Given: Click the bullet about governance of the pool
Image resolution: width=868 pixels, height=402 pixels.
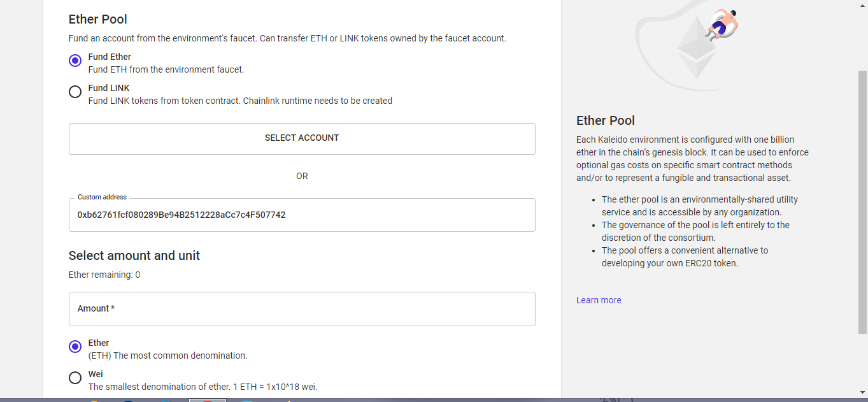Looking at the screenshot, I should coord(695,231).
